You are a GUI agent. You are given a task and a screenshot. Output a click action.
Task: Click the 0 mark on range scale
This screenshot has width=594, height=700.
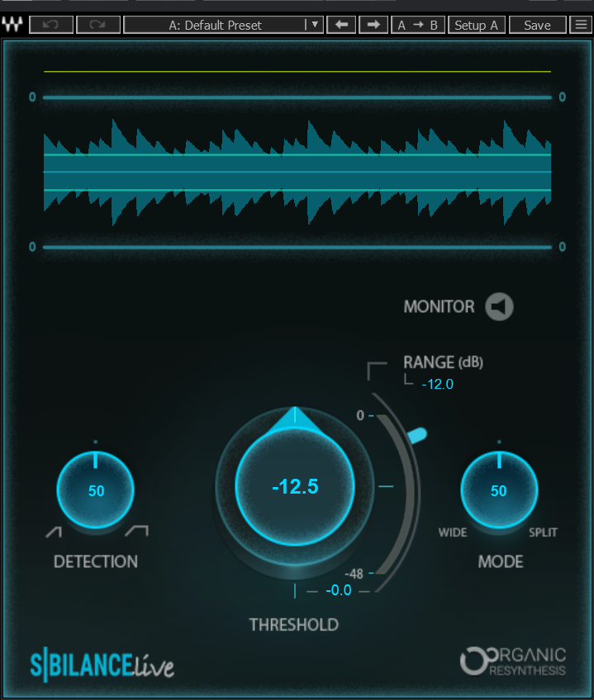(x=360, y=416)
